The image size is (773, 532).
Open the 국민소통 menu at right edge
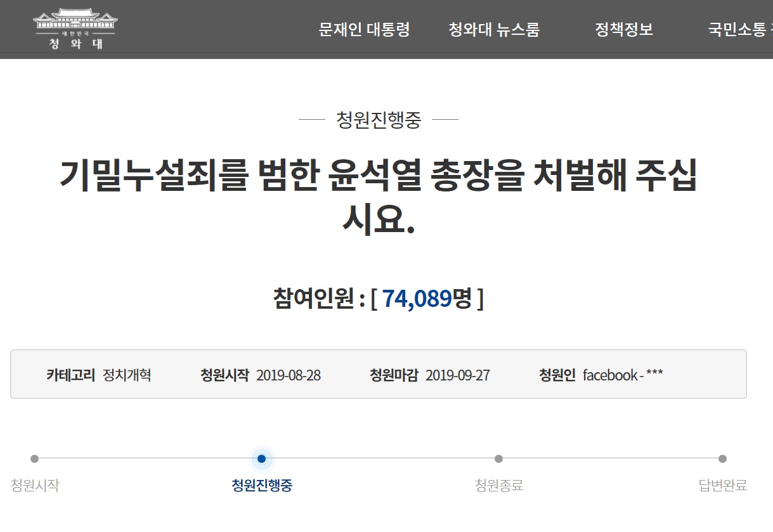(739, 29)
